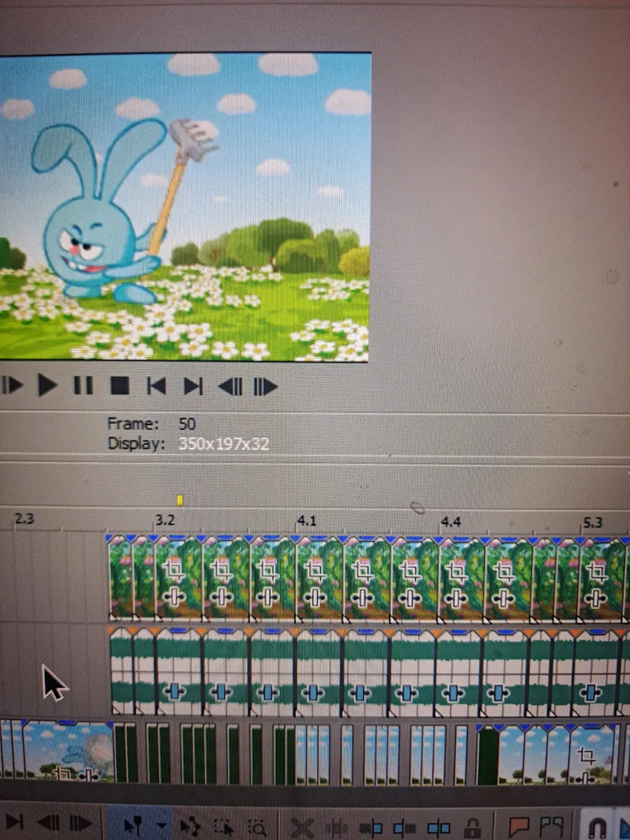Jump to project end in preview controls
Screen dimensions: 630x840
coord(193,386)
